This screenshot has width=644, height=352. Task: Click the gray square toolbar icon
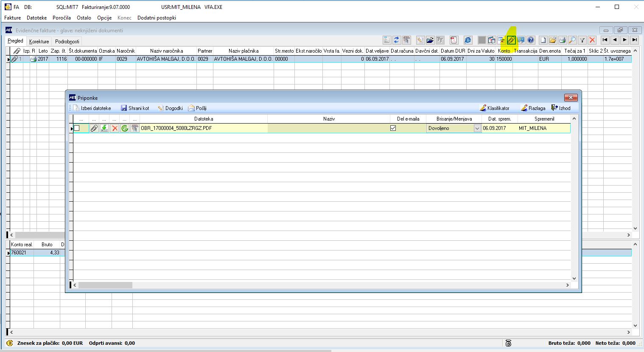click(482, 40)
